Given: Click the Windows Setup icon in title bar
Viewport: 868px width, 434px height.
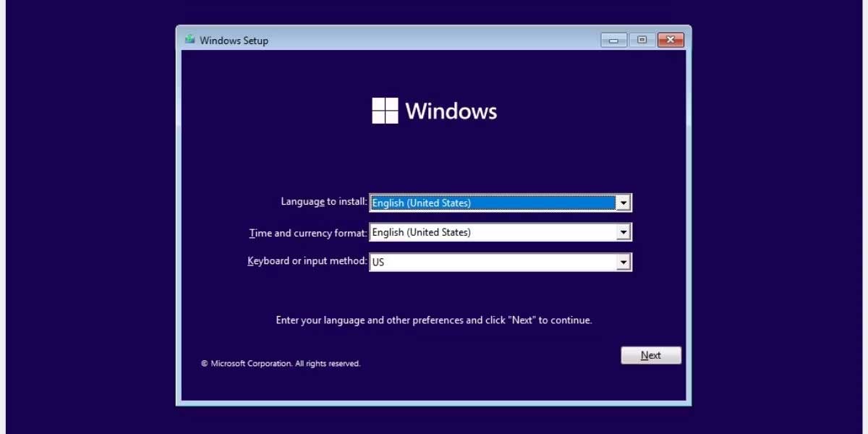Looking at the screenshot, I should (x=190, y=41).
